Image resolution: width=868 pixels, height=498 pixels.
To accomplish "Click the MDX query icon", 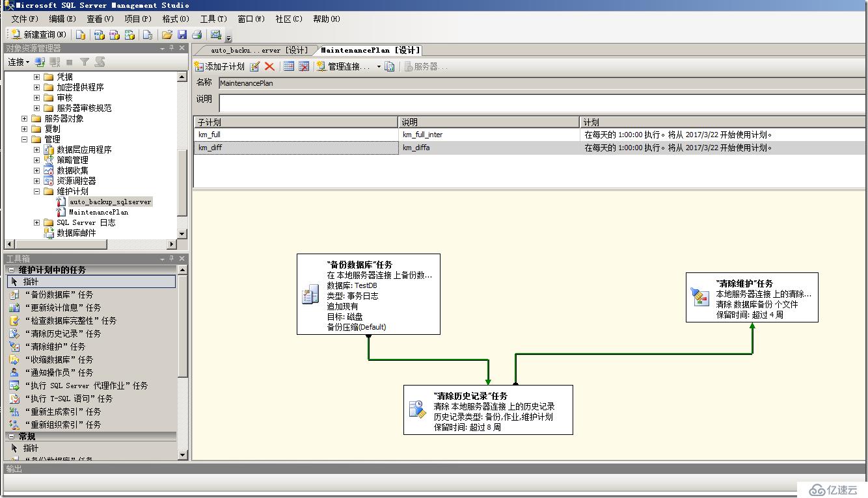I will pyautogui.click(x=100, y=34).
